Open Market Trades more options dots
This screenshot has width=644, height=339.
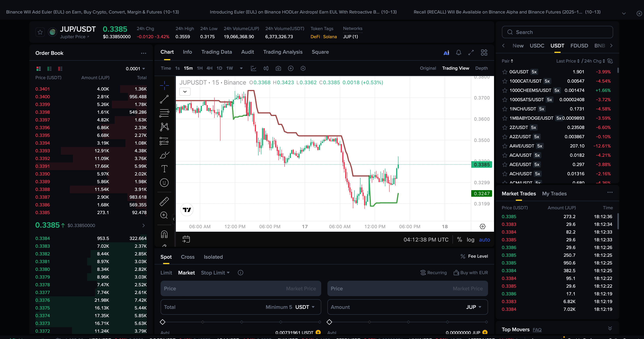tap(610, 192)
